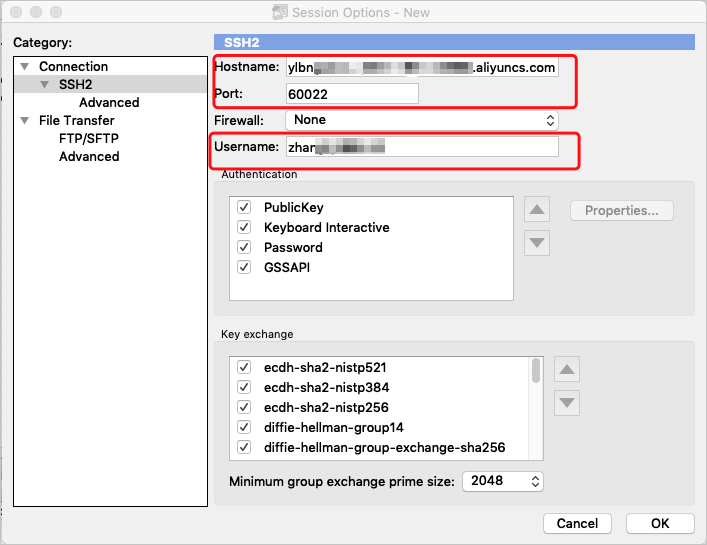Select the Keyboard Interactive row text

(326, 227)
